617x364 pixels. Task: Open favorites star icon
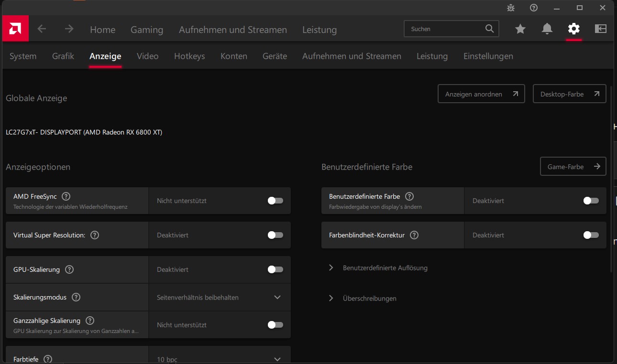click(x=520, y=29)
